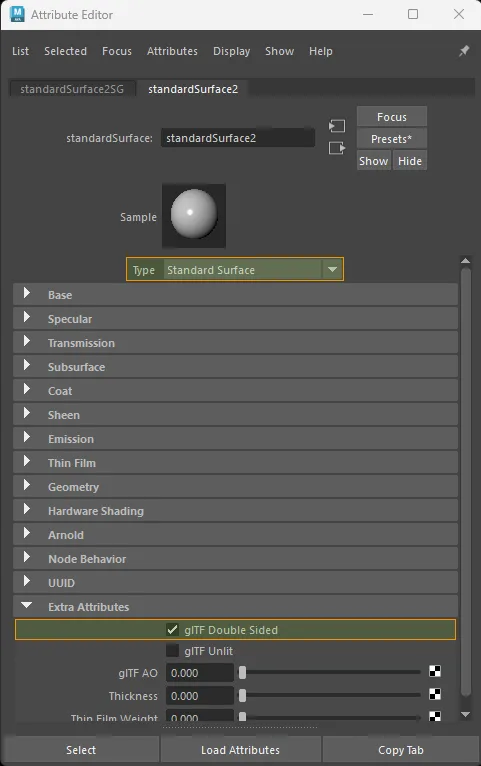The height and width of the screenshot is (766, 481).
Task: Click the Thin Film Weight slider handle
Action: tap(242, 717)
